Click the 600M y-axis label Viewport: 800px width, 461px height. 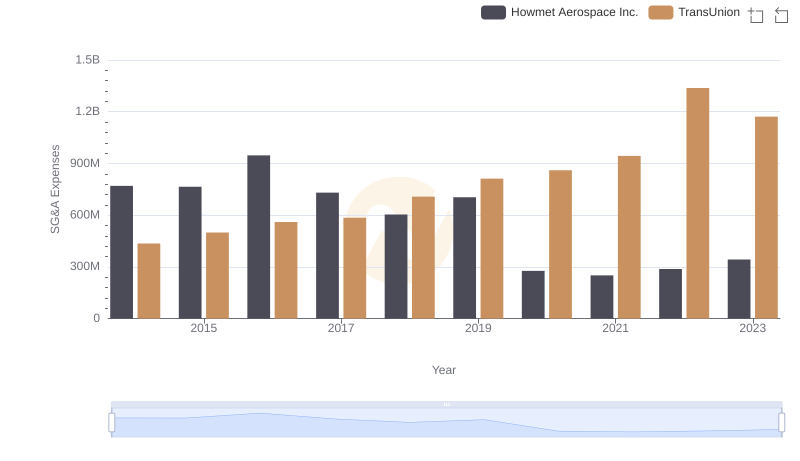pos(85,215)
